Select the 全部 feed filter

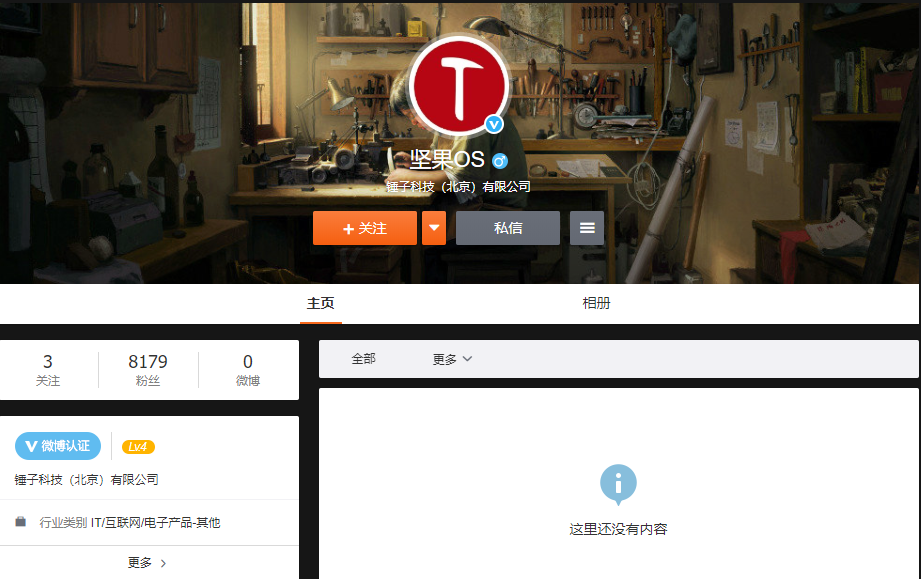pos(363,359)
